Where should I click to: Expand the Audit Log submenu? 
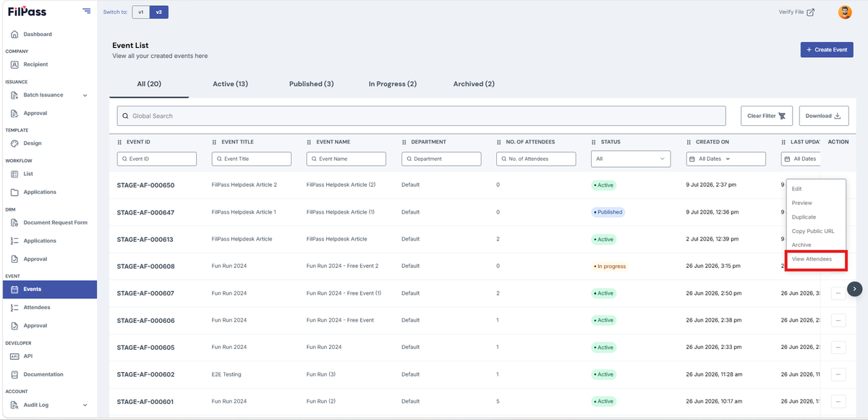coord(85,405)
